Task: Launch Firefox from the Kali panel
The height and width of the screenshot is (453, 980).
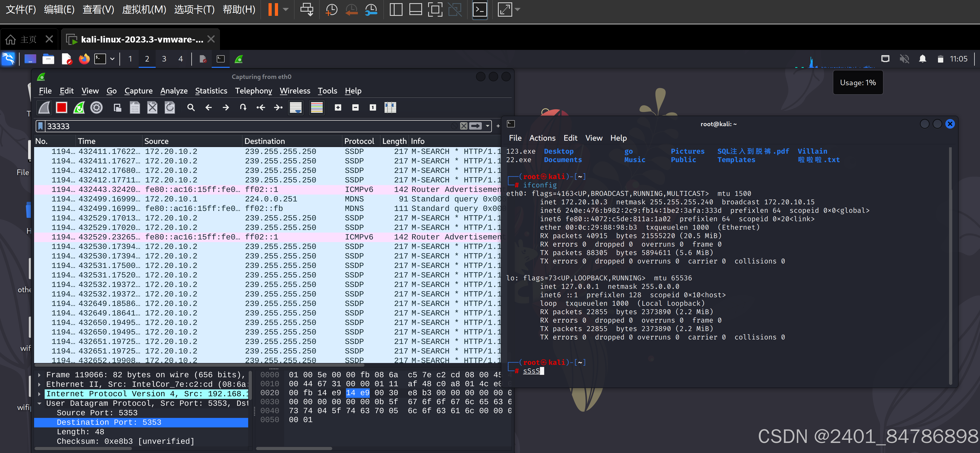Action: 84,59
